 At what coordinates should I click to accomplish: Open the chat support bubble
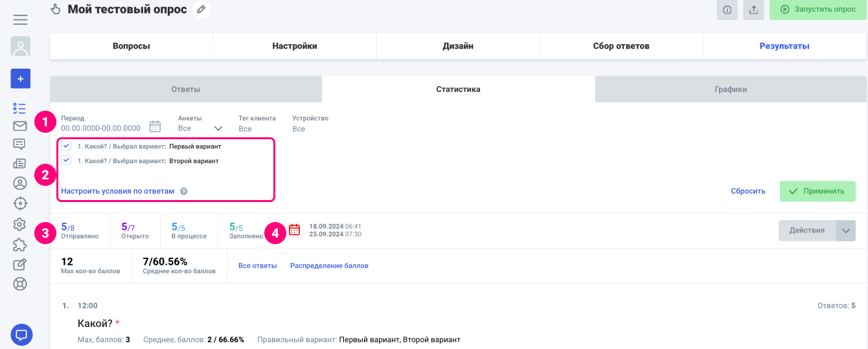21,335
